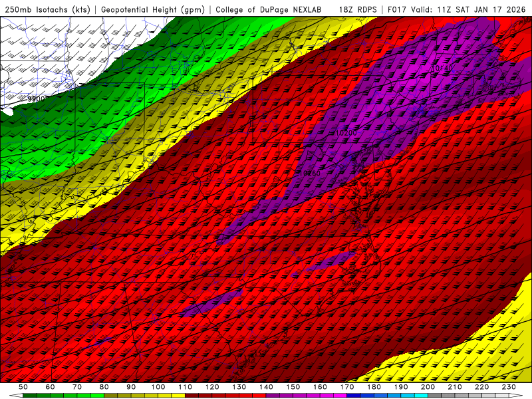
Task: Click the 10140 height contour label
Action: tap(442, 68)
